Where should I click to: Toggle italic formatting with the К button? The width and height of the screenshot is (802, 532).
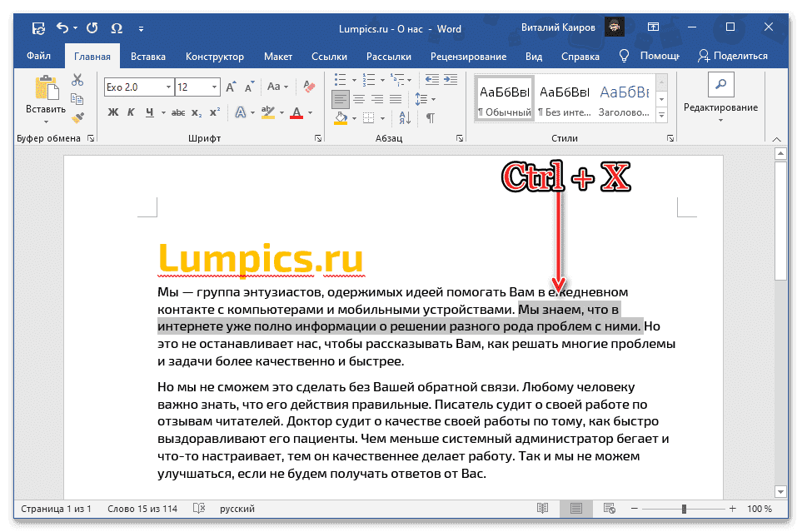click(x=132, y=111)
